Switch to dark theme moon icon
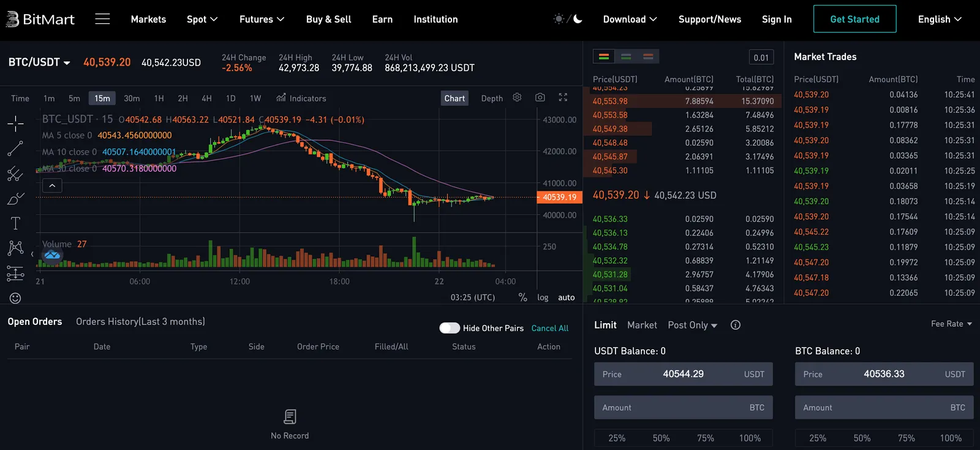The height and width of the screenshot is (450, 980). tap(578, 19)
